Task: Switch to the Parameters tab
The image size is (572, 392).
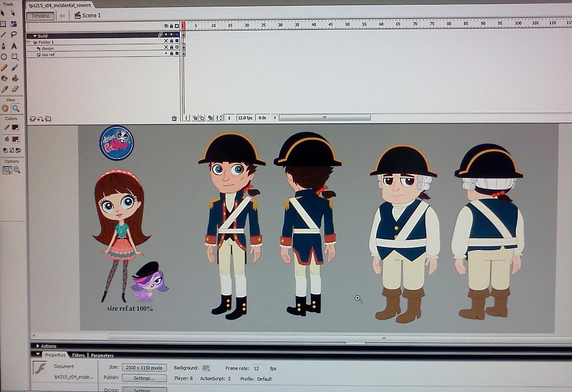Action: [x=102, y=355]
